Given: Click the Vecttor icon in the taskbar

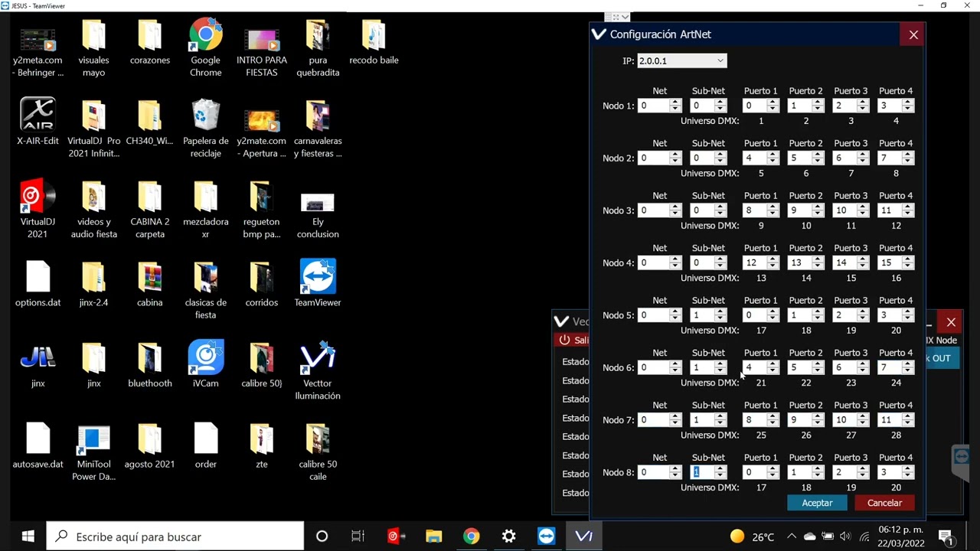Looking at the screenshot, I should click(x=583, y=536).
